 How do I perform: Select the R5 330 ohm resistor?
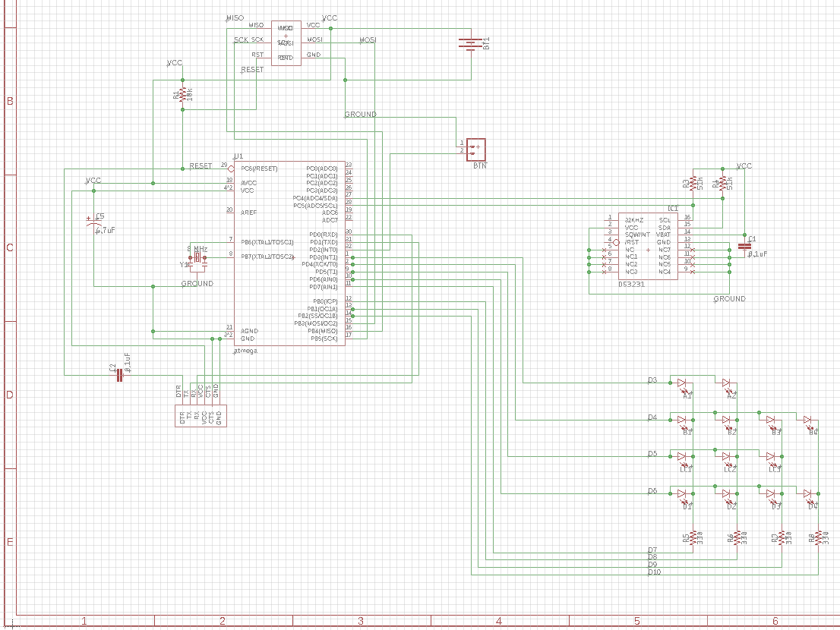[693, 537]
